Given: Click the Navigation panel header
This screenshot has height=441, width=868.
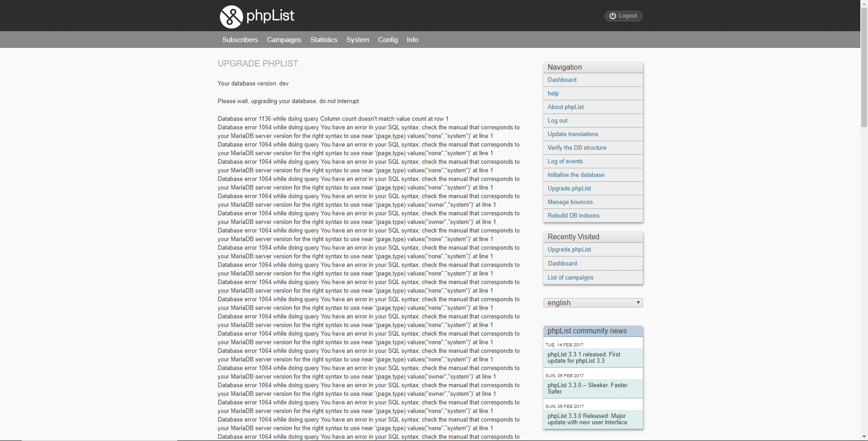Looking at the screenshot, I should pyautogui.click(x=593, y=67).
